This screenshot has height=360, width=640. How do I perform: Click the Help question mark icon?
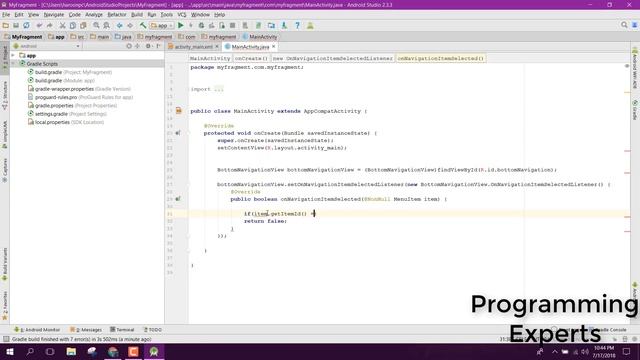pyautogui.click(x=298, y=25)
